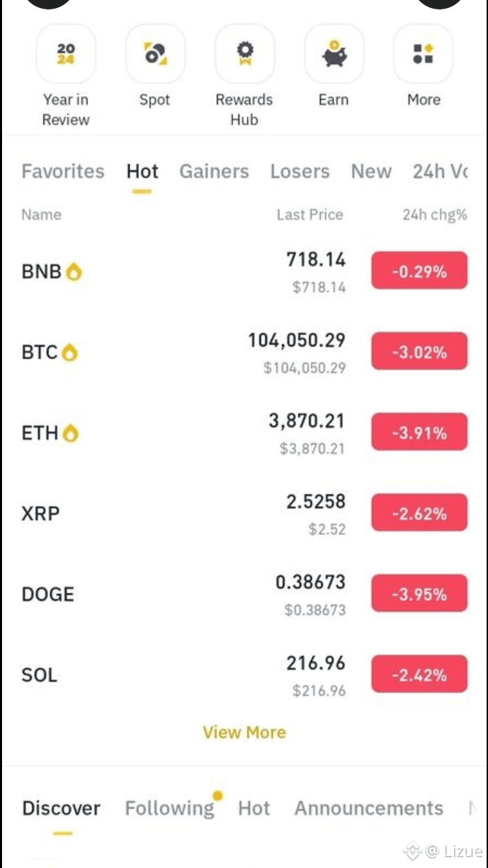
Task: Open the Rewards Hub icon
Action: [x=245, y=54]
